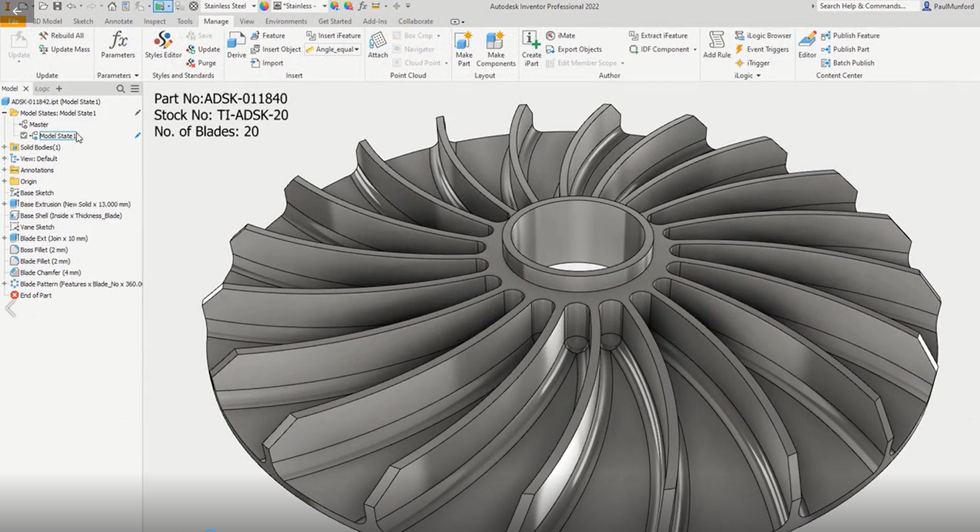Screen dimensions: 980x532
Task: Open the Content Center Editor
Action: tap(807, 45)
